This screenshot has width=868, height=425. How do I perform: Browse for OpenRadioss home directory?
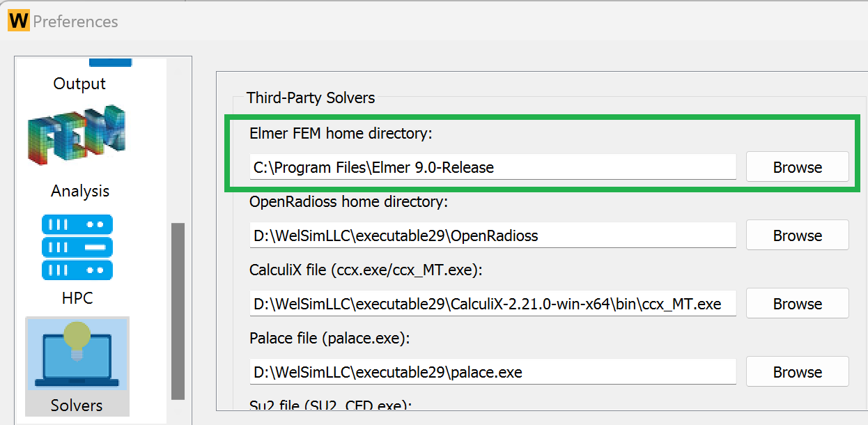(x=797, y=235)
